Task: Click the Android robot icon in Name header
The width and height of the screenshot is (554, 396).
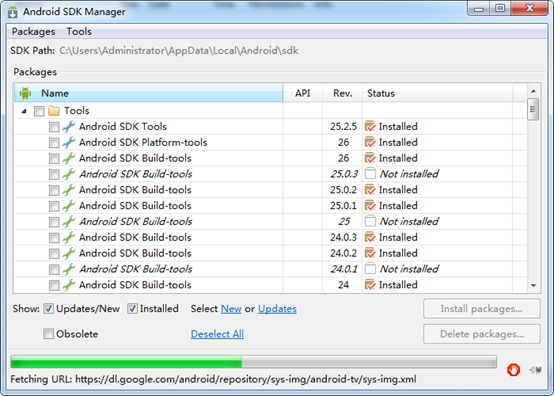Action: tap(25, 93)
